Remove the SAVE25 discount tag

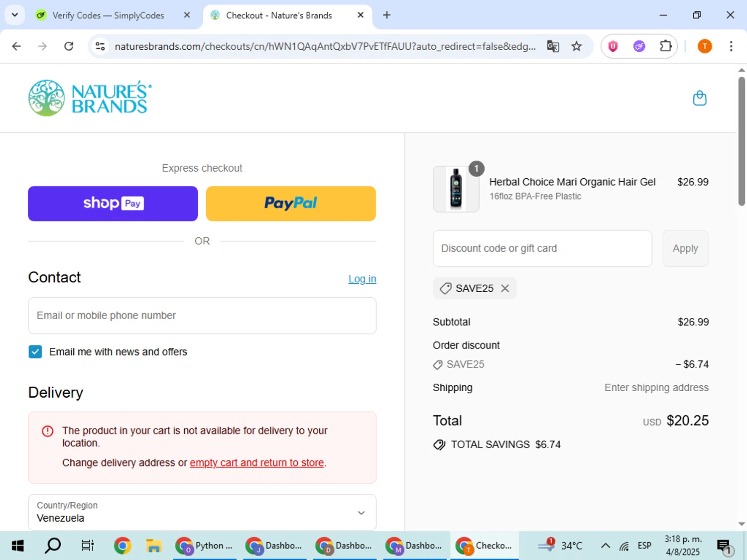[505, 288]
